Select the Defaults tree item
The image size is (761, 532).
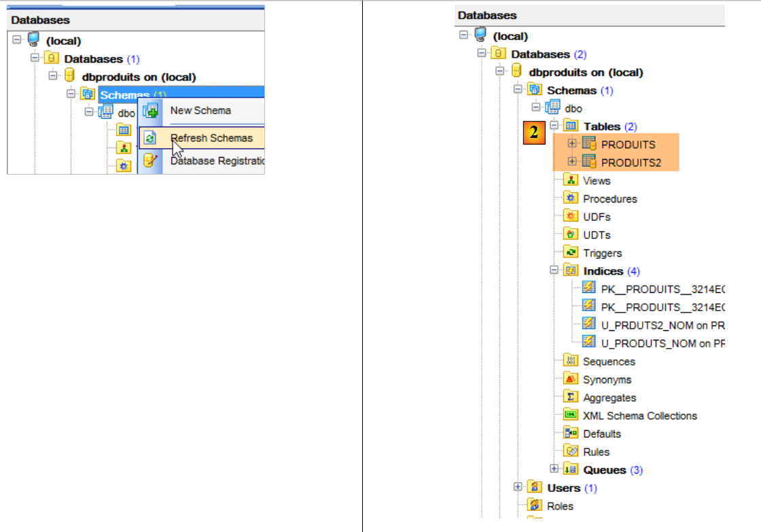[601, 434]
